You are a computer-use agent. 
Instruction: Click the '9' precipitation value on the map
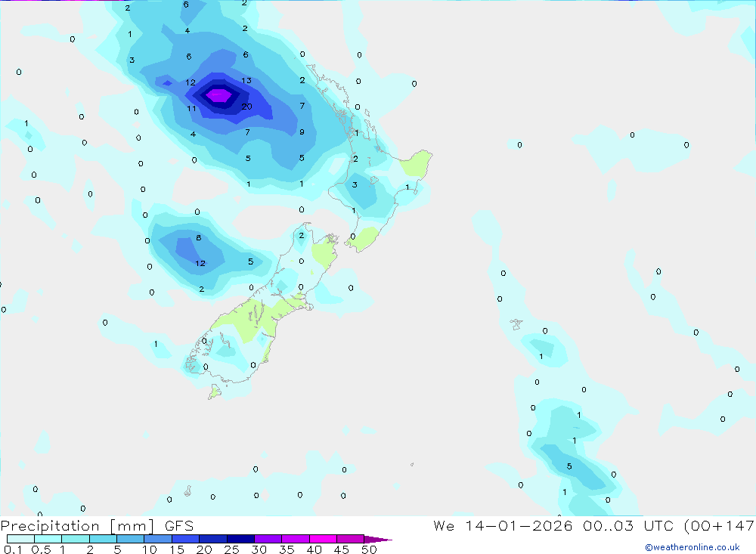pyautogui.click(x=302, y=132)
